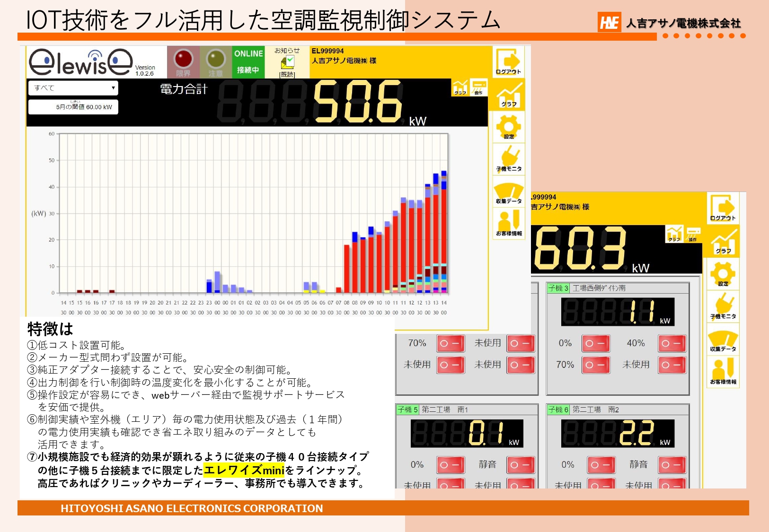Click the 0.1 kW readout in 子機 5
Viewport: 769px width, 532px height.
[467, 434]
